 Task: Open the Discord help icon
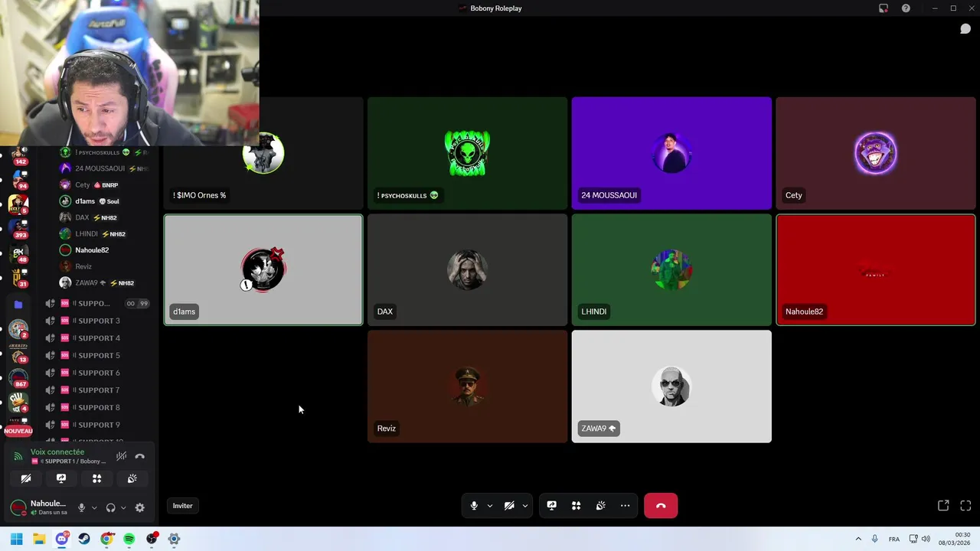pyautogui.click(x=906, y=8)
